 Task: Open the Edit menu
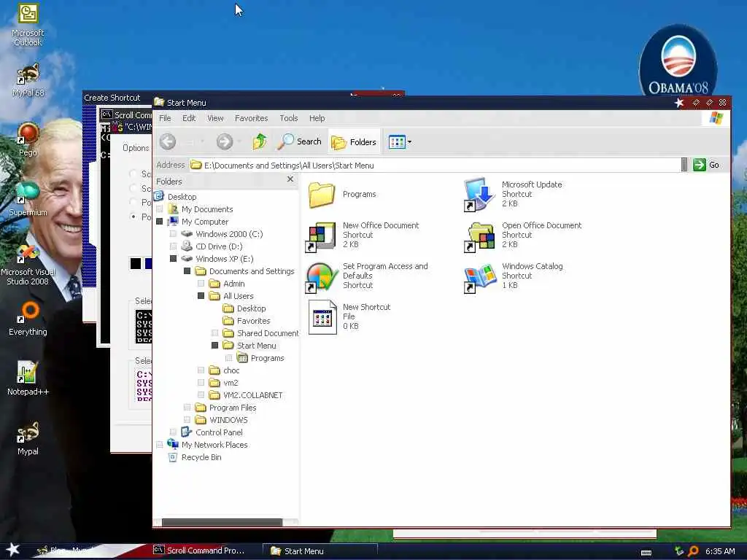pos(189,118)
